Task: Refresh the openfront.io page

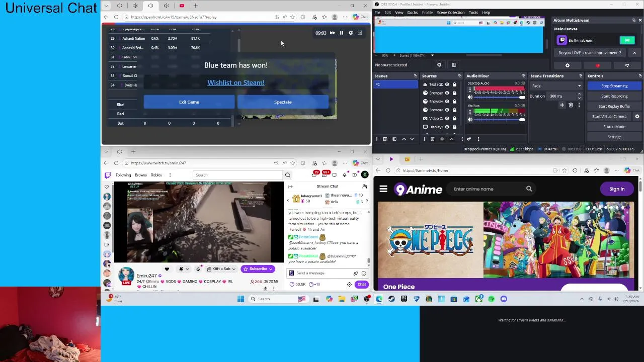Action: click(x=116, y=17)
